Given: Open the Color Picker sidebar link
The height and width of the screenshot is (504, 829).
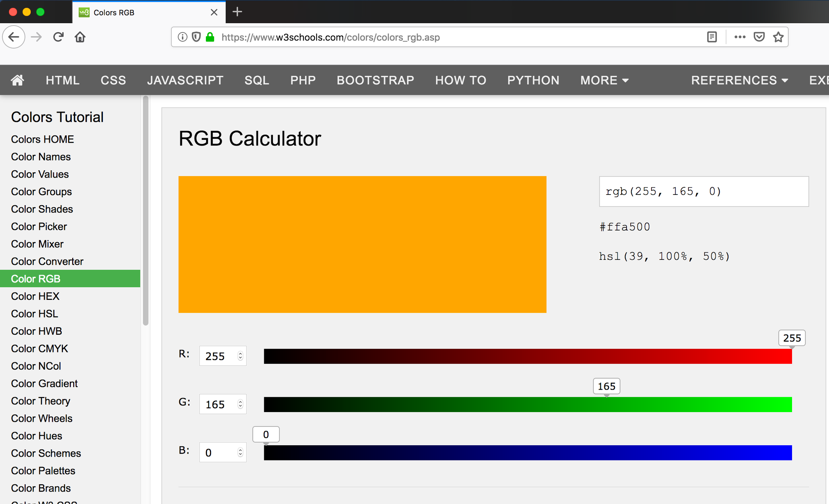Looking at the screenshot, I should (39, 227).
